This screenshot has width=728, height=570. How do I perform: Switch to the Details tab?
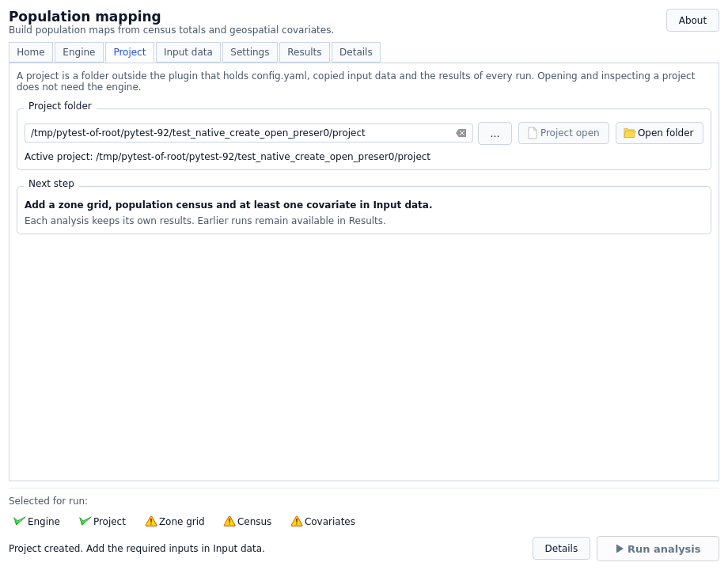pyautogui.click(x=355, y=52)
